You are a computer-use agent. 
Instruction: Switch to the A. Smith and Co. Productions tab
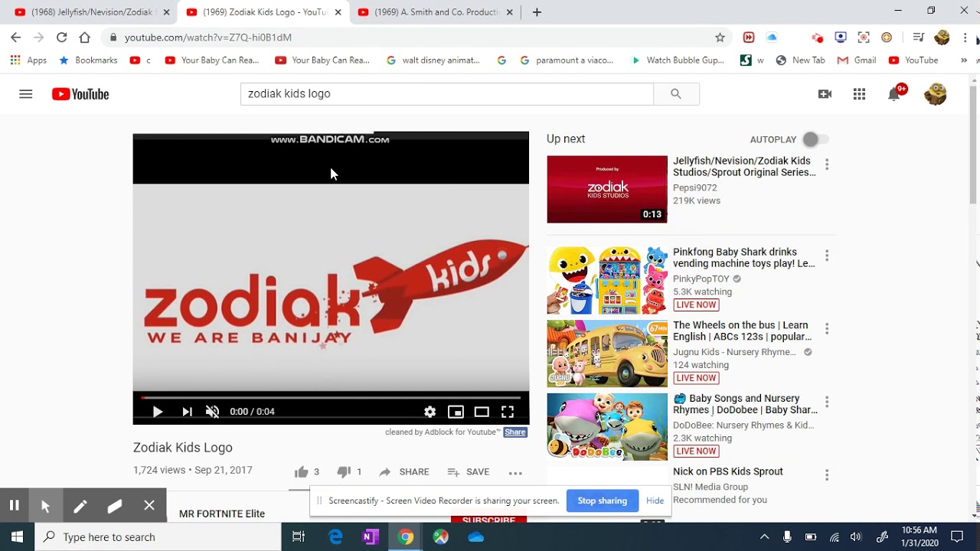click(433, 12)
